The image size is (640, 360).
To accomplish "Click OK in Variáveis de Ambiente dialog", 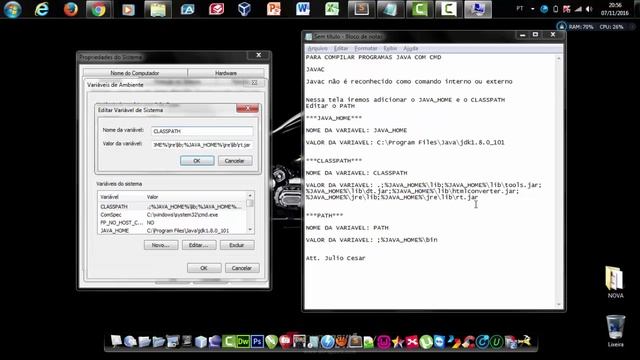I will (x=204, y=268).
